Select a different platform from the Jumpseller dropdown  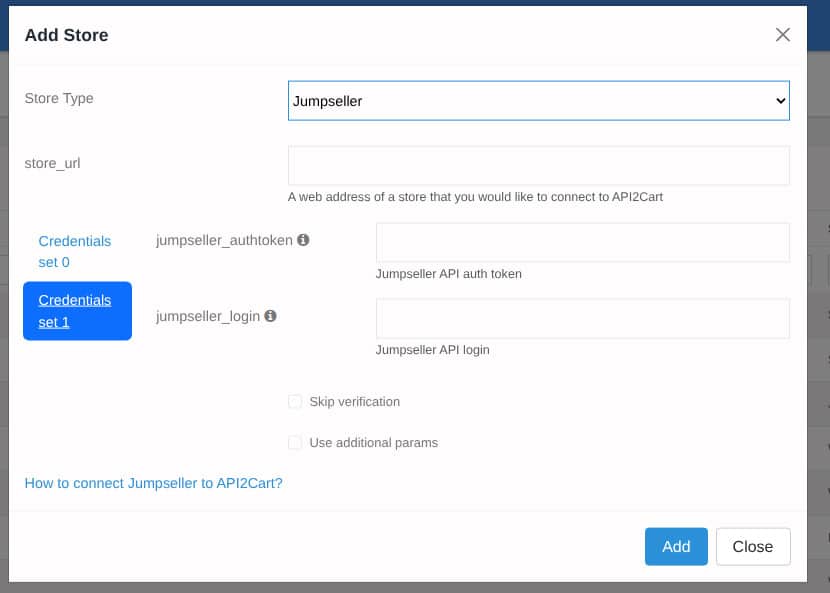[539, 100]
